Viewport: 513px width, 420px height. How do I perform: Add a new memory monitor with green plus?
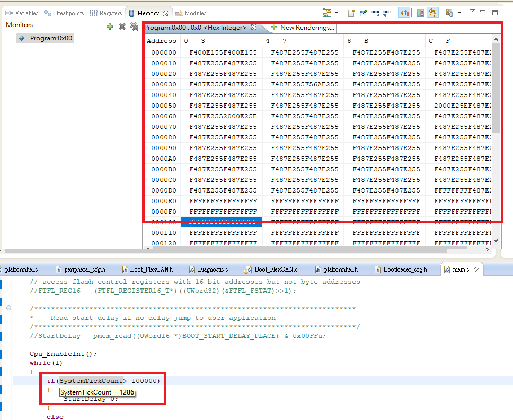click(x=110, y=27)
